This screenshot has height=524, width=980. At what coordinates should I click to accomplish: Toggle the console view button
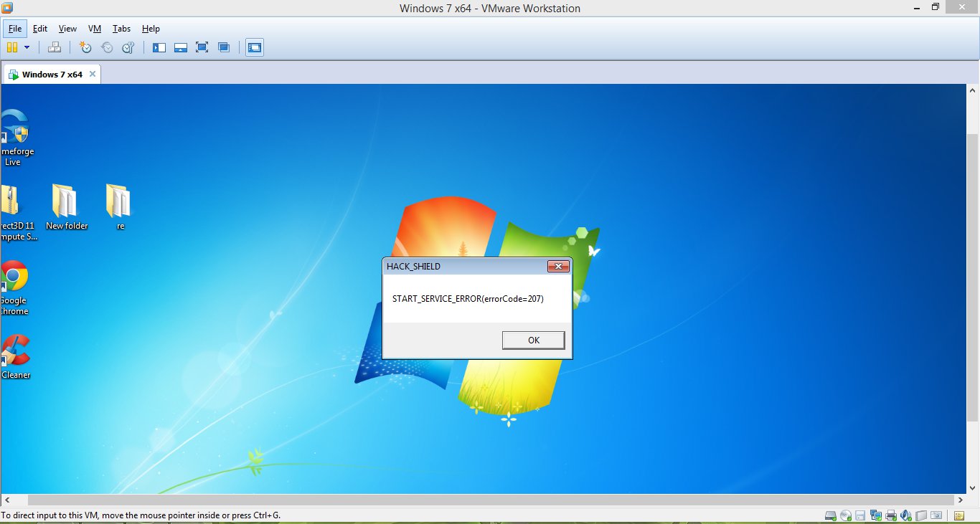pos(255,47)
